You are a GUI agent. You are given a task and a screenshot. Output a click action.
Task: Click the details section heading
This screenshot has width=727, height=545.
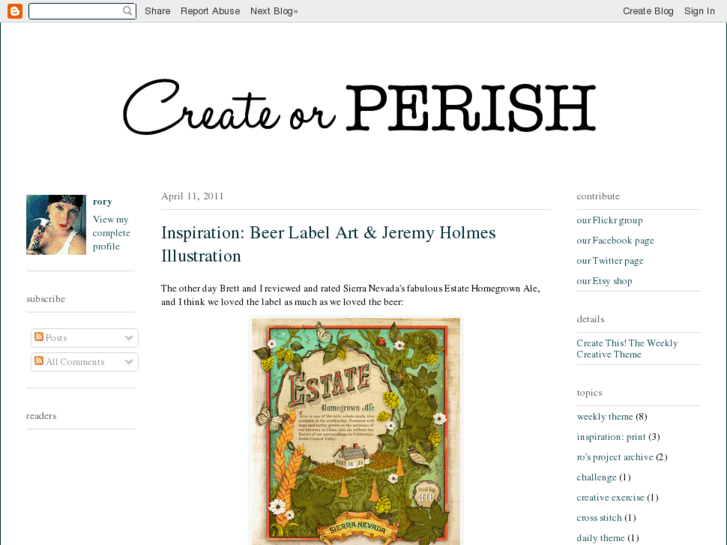coord(590,319)
